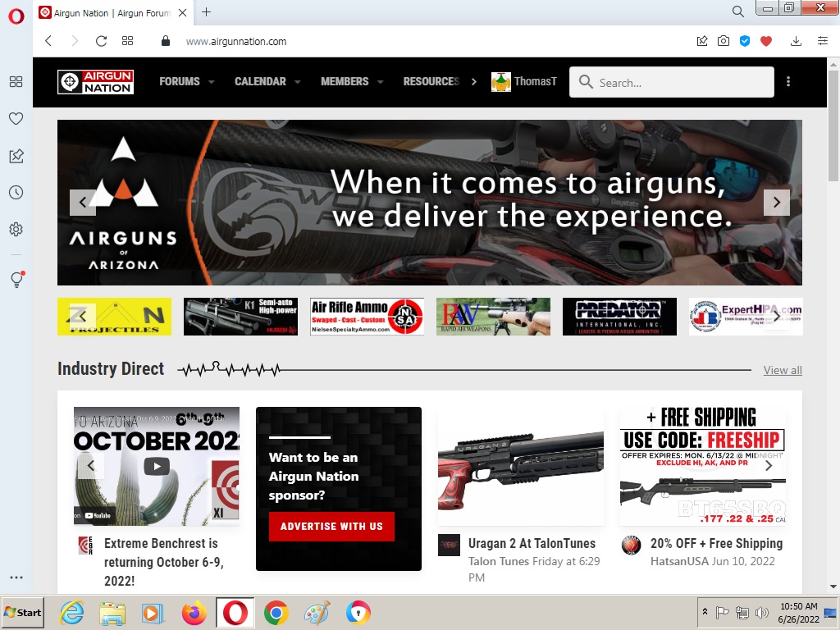Image resolution: width=840 pixels, height=630 pixels.
Task: Select the Airgun Nation browser tab
Action: pyautogui.click(x=112, y=13)
